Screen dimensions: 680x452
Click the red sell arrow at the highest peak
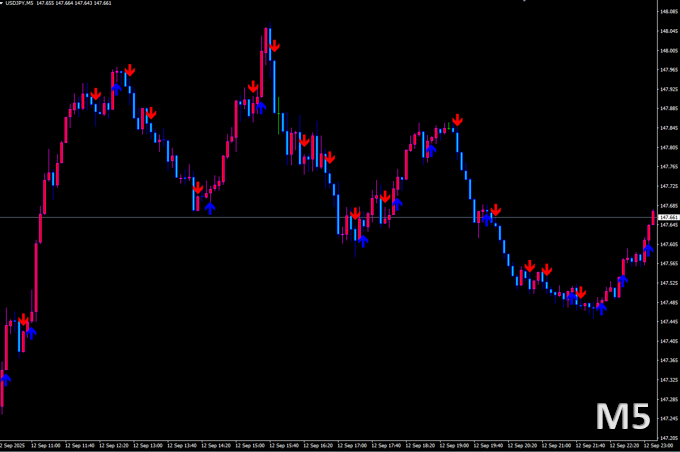(274, 46)
